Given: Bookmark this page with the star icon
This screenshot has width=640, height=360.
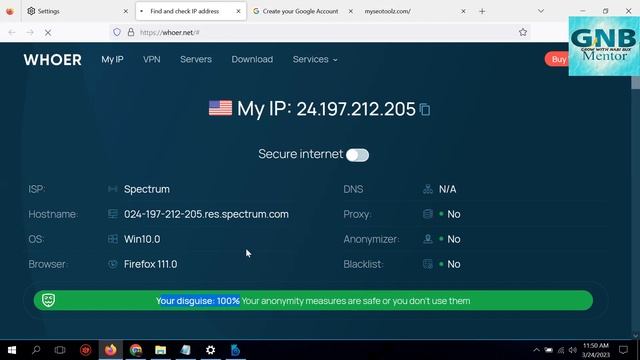Looking at the screenshot, I should (523, 32).
